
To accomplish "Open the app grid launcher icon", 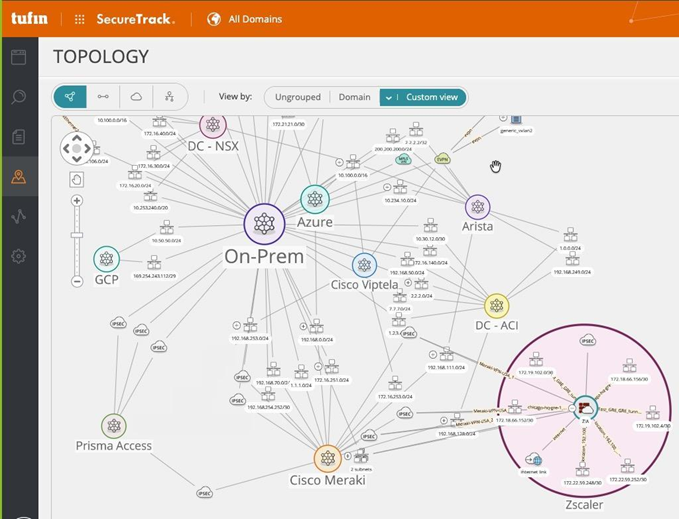I will 79,19.
